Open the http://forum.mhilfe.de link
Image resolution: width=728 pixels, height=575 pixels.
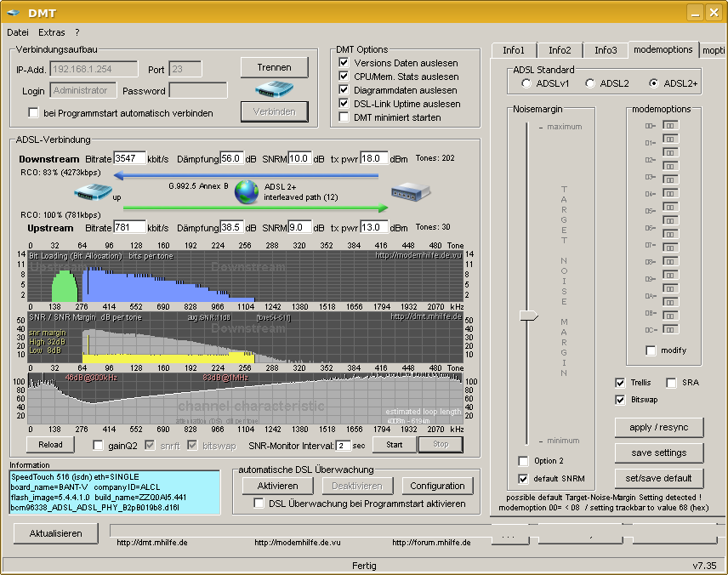[431, 543]
